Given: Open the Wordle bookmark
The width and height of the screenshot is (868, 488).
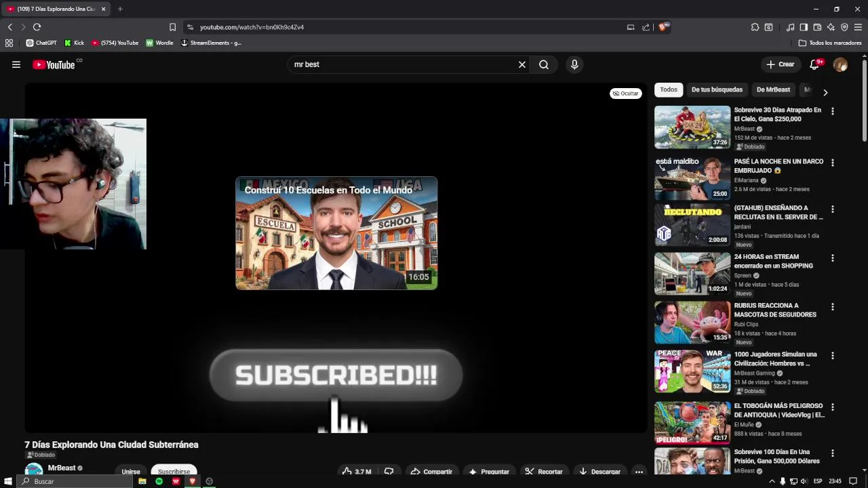Looking at the screenshot, I should (x=159, y=43).
